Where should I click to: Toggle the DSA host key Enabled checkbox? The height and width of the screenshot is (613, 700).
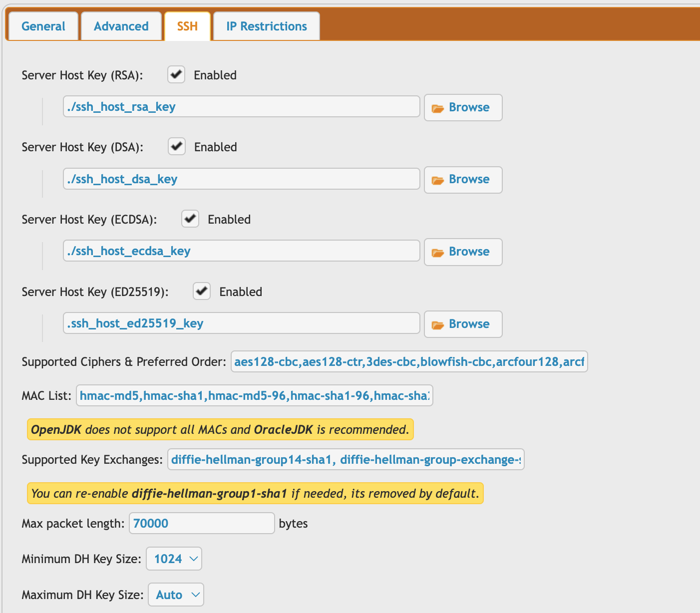click(x=177, y=146)
